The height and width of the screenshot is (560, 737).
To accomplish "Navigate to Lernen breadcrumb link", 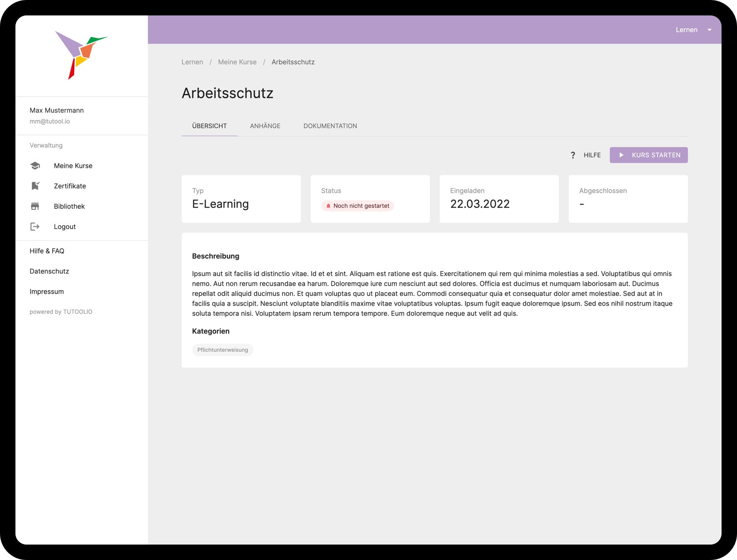I will (192, 62).
